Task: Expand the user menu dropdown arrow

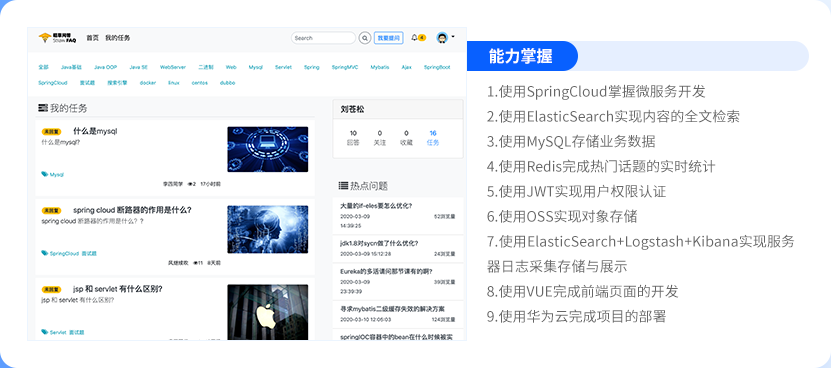Action: pyautogui.click(x=453, y=37)
